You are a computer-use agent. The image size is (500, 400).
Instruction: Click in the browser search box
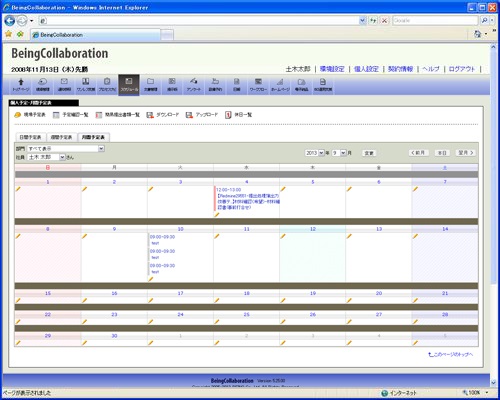tap(435, 21)
